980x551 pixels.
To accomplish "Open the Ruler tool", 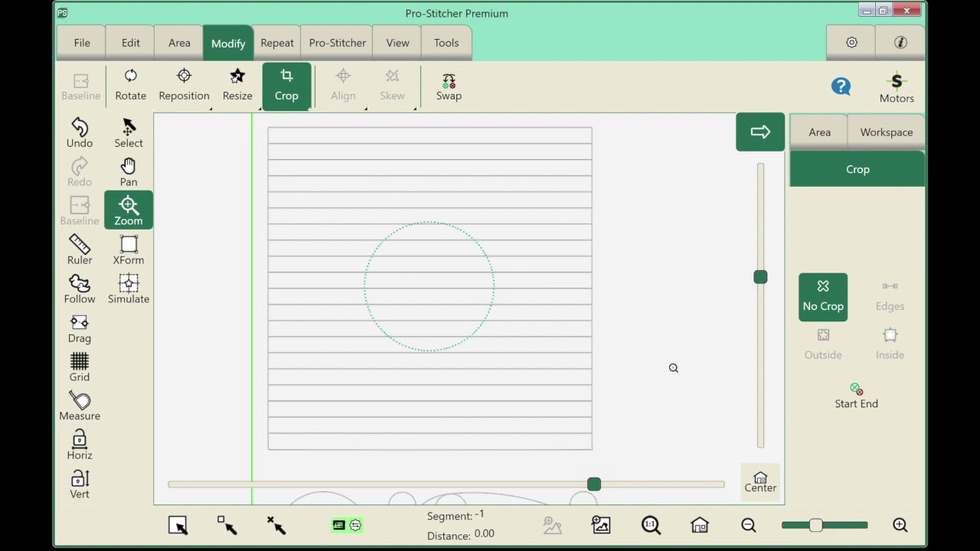I will point(80,249).
